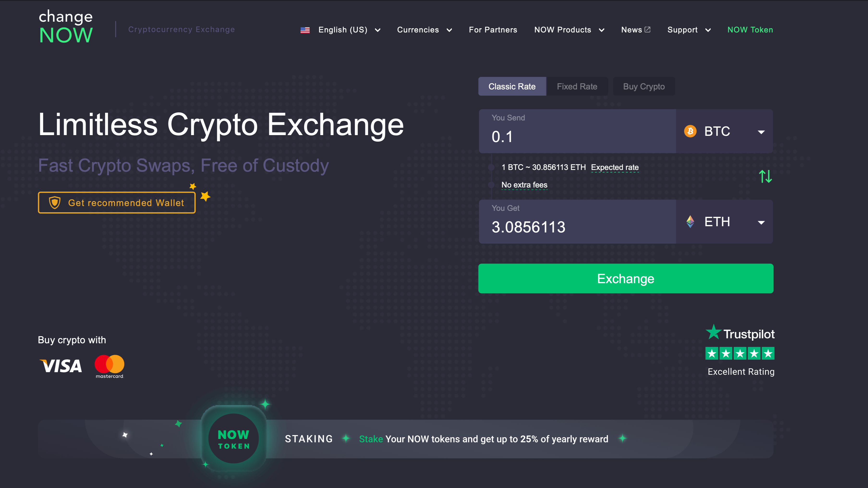Expand the Currencies navigation menu

pyautogui.click(x=425, y=29)
